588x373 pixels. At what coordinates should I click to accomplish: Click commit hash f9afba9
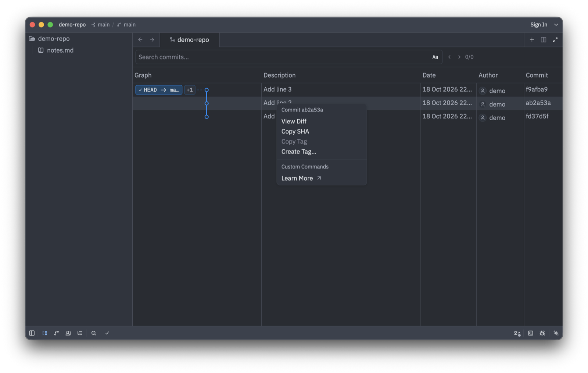(x=537, y=89)
